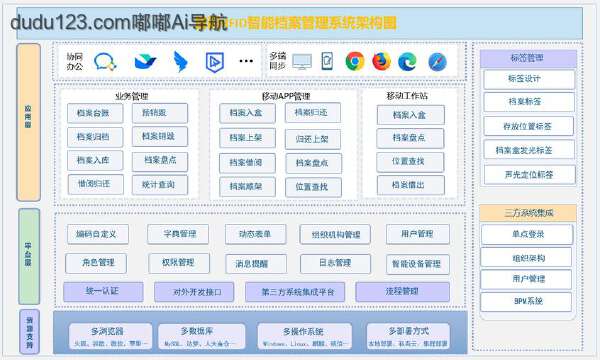600x360 pixels.
Task: Open the 用户管理 box in platform layer
Action: [x=417, y=234]
